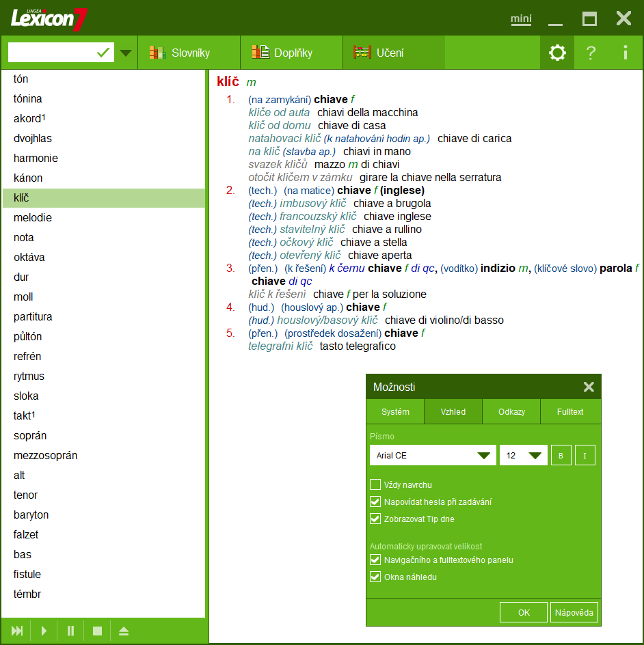Open the Fulltext tab

coord(570,411)
